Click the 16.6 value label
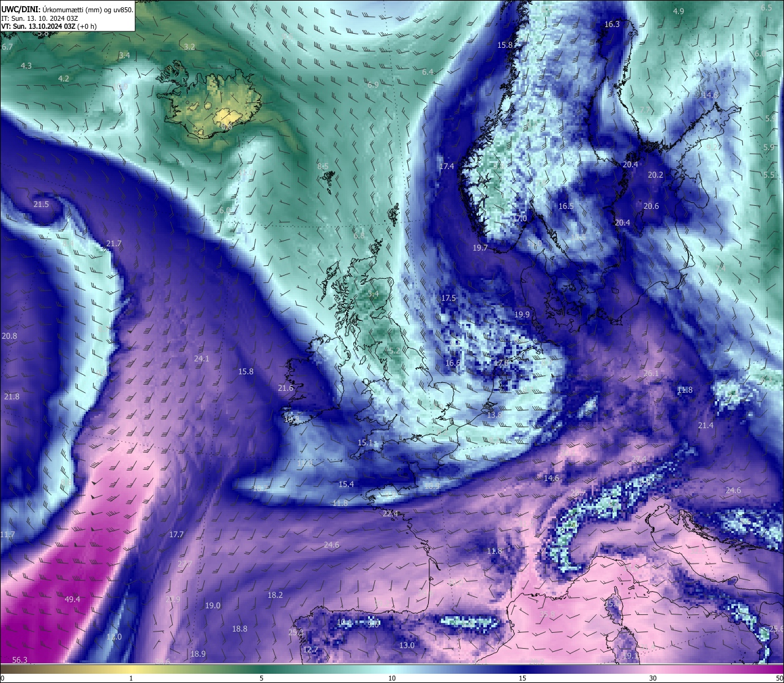Image resolution: width=784 pixels, height=683 pixels. [453, 363]
